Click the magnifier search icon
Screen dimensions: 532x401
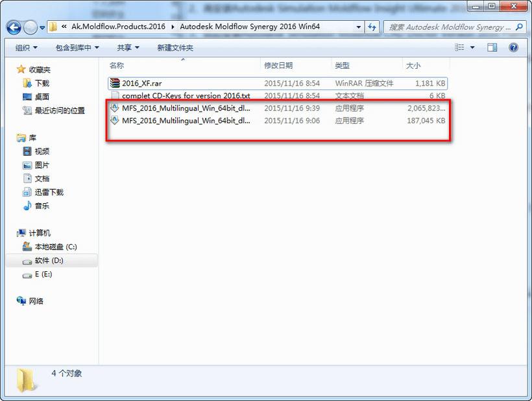519,27
